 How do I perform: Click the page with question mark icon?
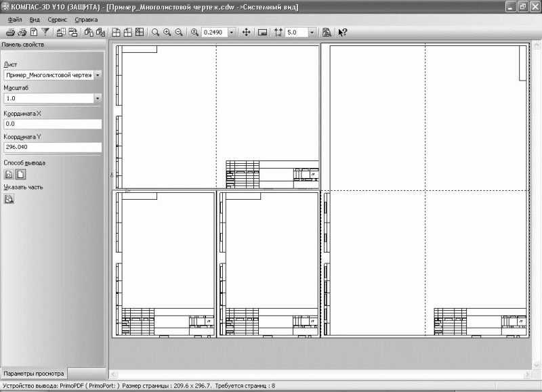pyautogui.click(x=34, y=32)
